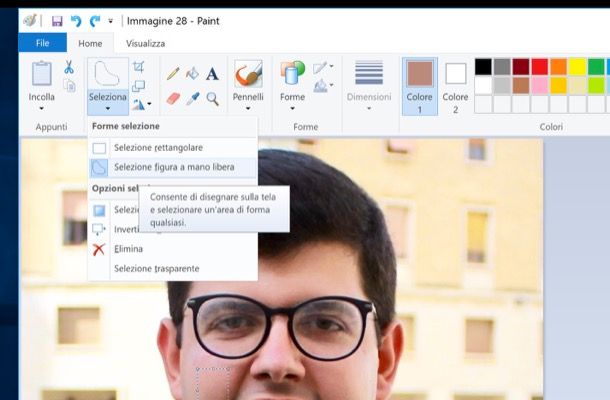Click the Paint application icon in title bar

click(30, 21)
